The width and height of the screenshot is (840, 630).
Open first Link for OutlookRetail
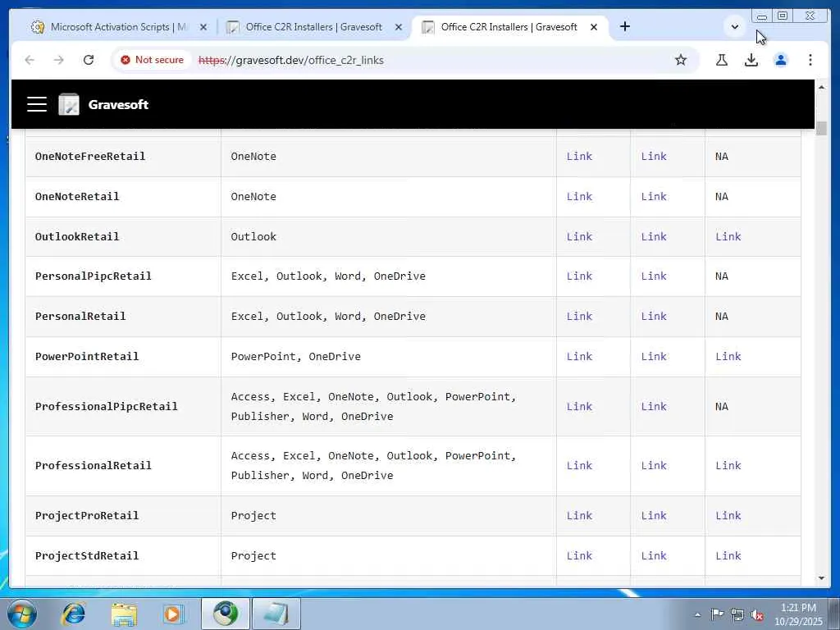click(x=579, y=237)
